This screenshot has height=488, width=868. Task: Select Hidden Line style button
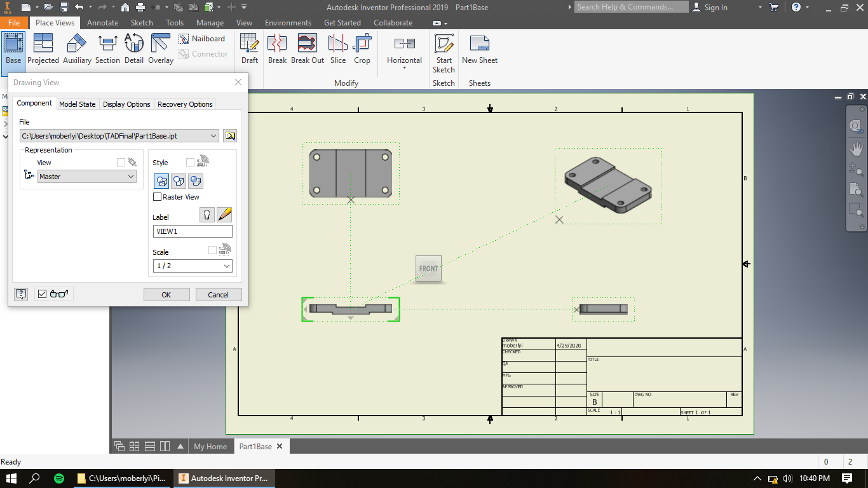tap(162, 181)
